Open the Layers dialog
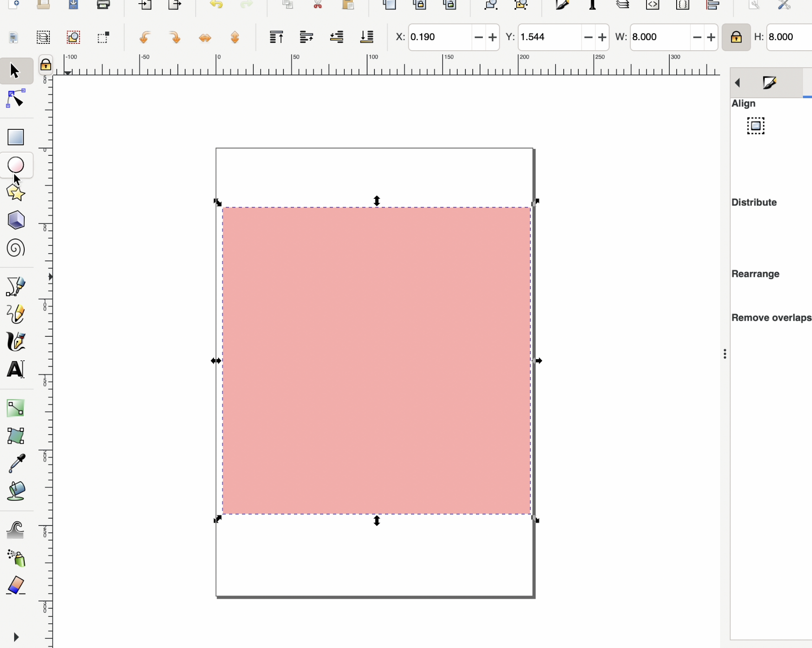The width and height of the screenshot is (812, 648). 623,5
